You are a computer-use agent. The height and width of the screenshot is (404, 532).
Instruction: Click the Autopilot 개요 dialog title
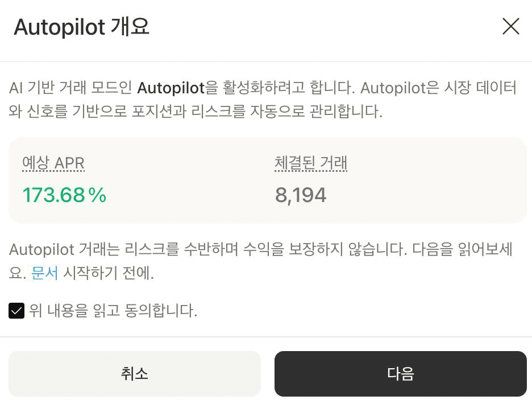coord(81,27)
